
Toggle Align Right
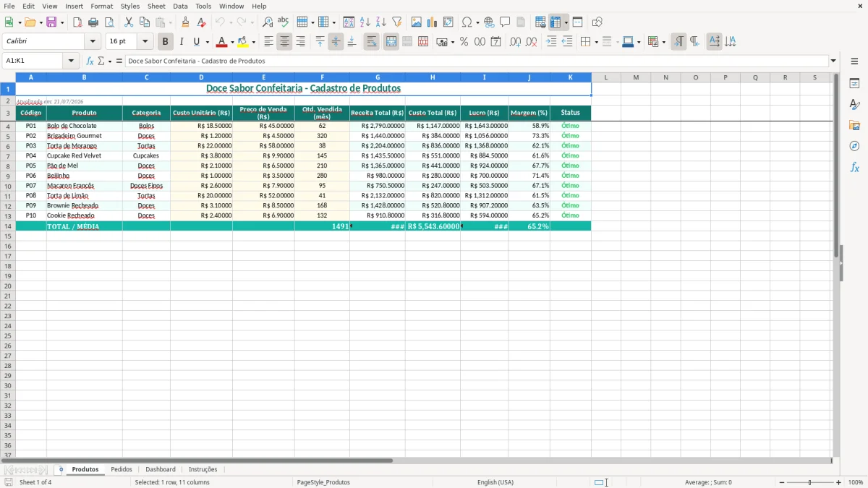coord(300,42)
